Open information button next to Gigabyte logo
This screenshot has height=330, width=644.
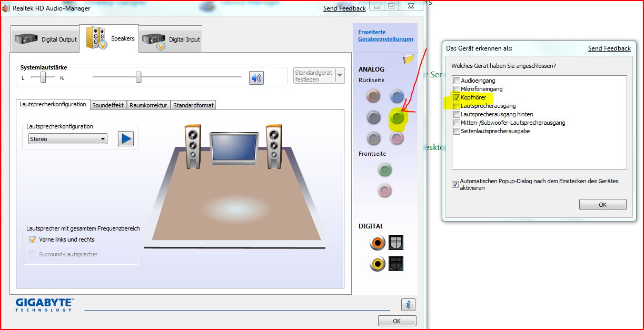click(409, 304)
